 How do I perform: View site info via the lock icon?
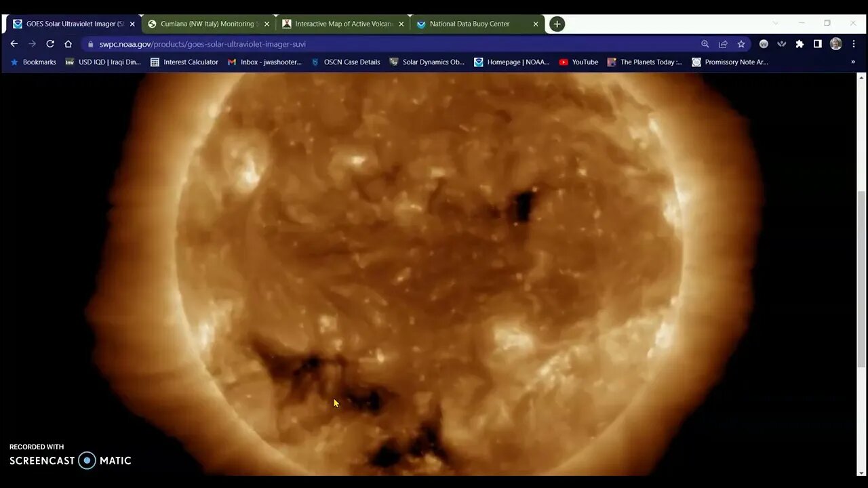91,44
